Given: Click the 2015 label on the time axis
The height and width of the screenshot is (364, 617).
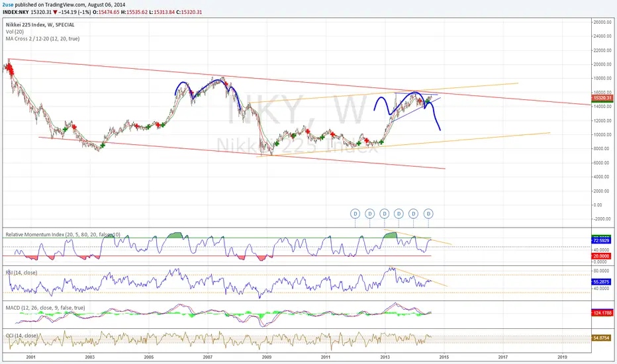Looking at the screenshot, I should 444,357.
